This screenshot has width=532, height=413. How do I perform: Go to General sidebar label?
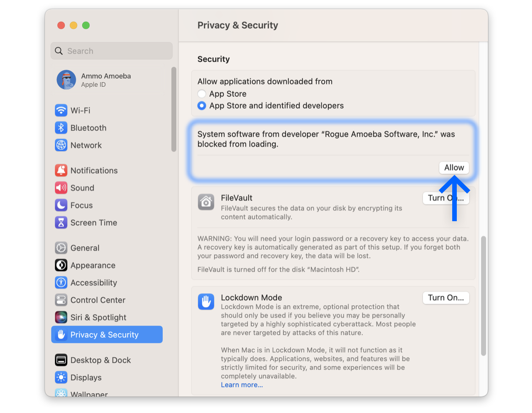point(85,248)
